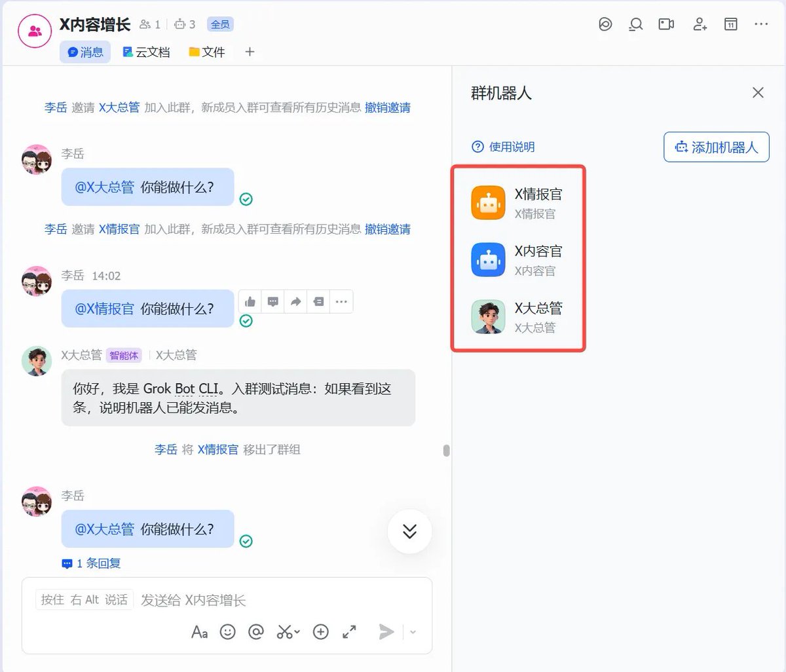
Task: Click 李岳's avatar on the first message
Action: coord(37,160)
